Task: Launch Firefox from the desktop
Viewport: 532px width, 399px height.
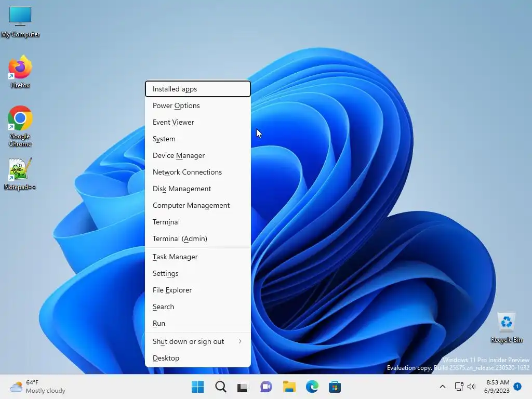Action: click(20, 72)
